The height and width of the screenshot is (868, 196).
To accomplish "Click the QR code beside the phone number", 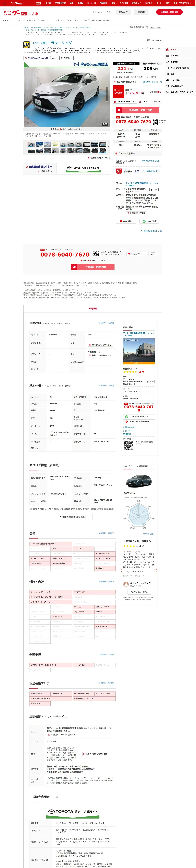I will click(155, 122).
